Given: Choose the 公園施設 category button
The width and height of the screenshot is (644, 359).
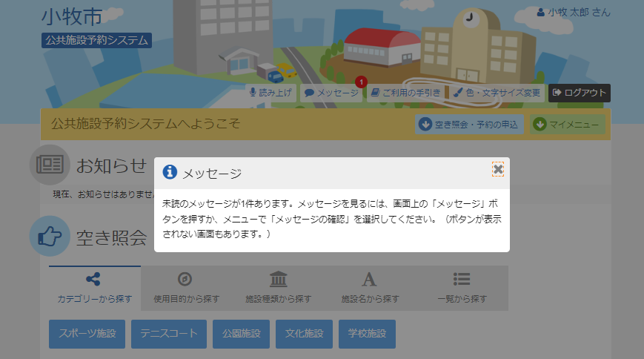Looking at the screenshot, I should (241, 334).
